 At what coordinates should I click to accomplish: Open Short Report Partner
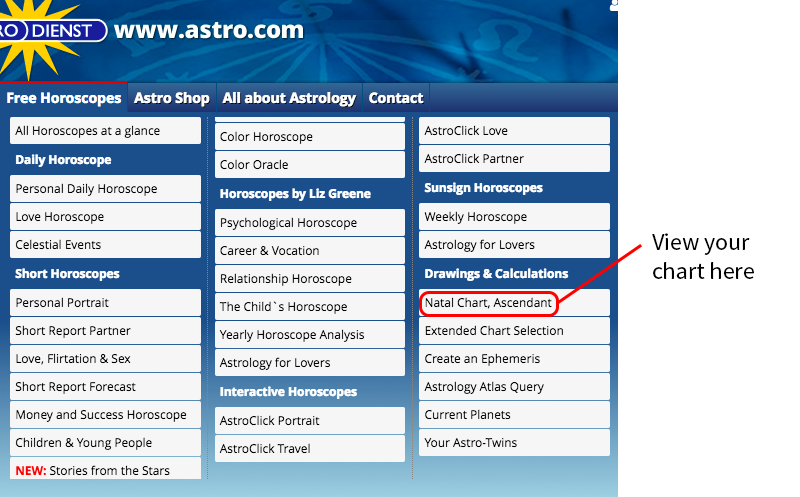pyautogui.click(x=105, y=331)
